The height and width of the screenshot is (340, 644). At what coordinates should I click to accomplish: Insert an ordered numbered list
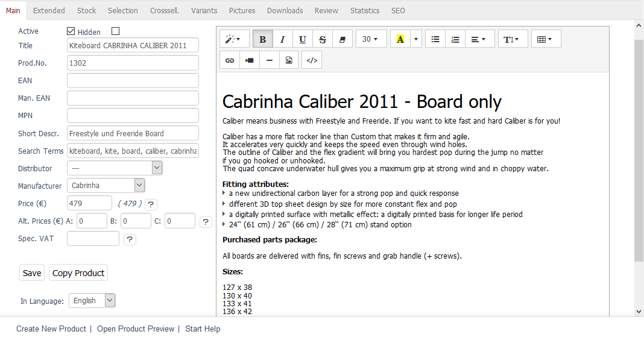[455, 39]
